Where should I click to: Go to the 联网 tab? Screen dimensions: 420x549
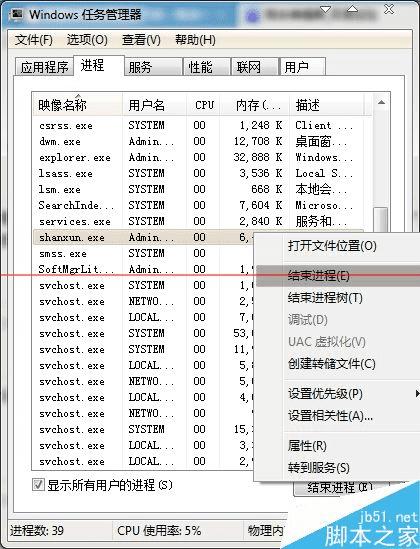[255, 67]
